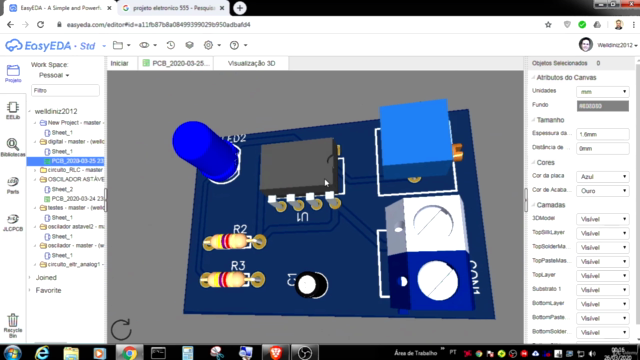Open the Projeto sidebar panel
The image size is (640, 360).
tap(13, 73)
